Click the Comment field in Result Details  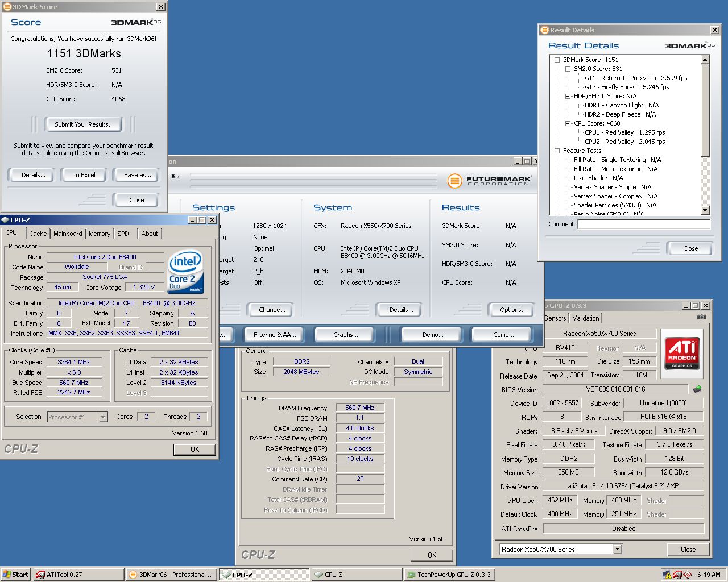pyautogui.click(x=644, y=224)
